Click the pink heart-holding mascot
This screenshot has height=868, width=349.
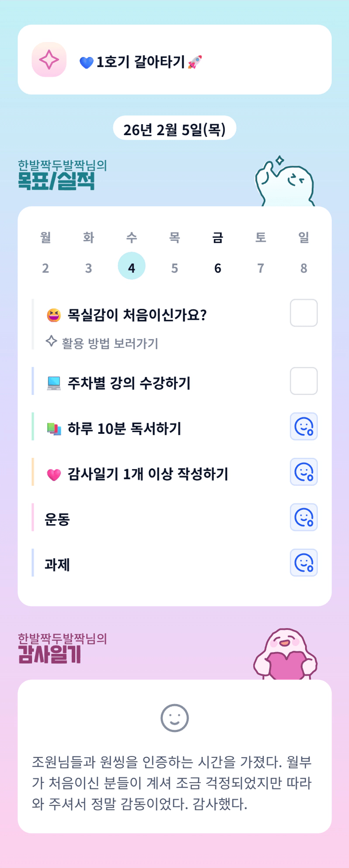click(285, 654)
